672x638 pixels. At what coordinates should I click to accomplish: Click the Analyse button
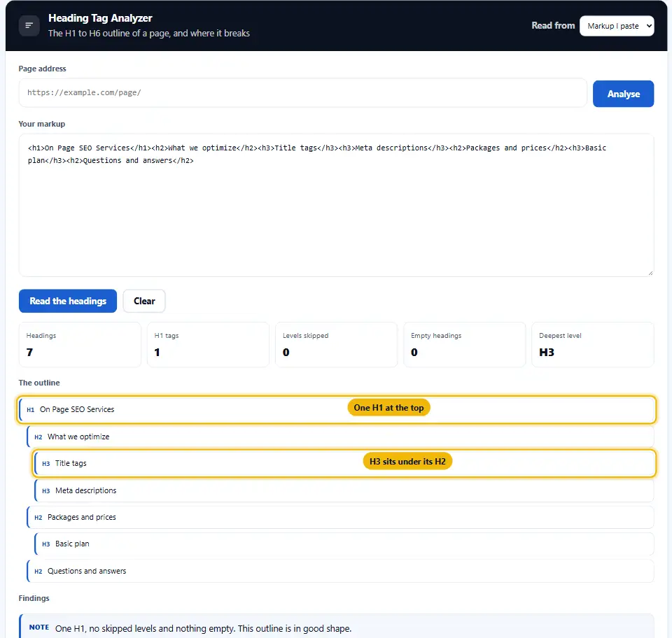[x=623, y=94]
